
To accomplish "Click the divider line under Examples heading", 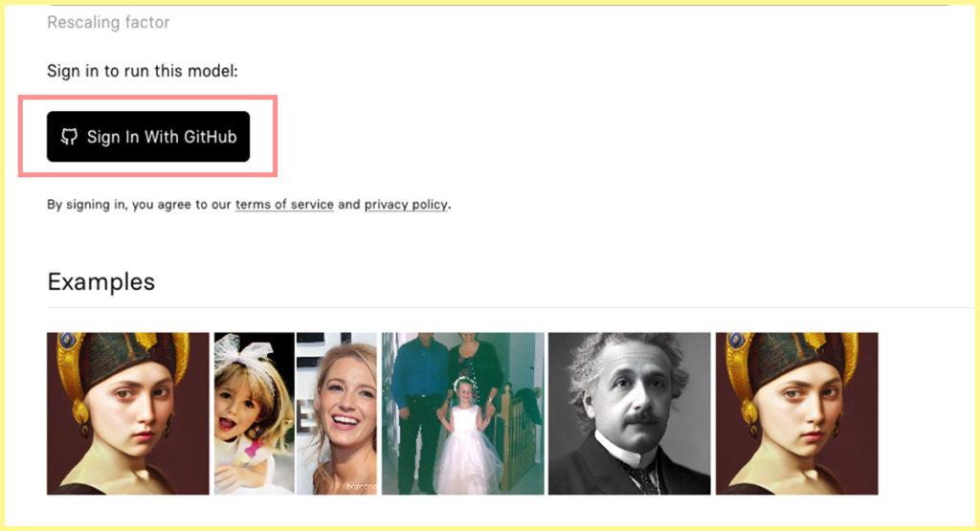I will coord(513,307).
